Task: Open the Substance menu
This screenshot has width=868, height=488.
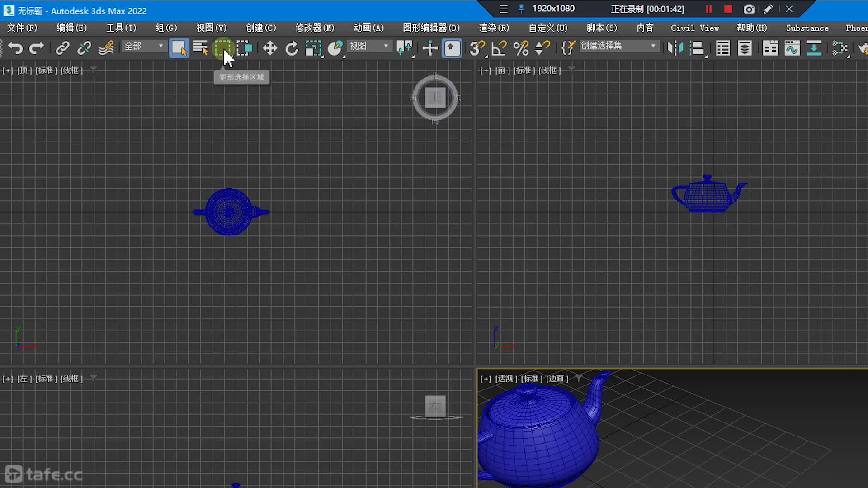Action: point(807,28)
